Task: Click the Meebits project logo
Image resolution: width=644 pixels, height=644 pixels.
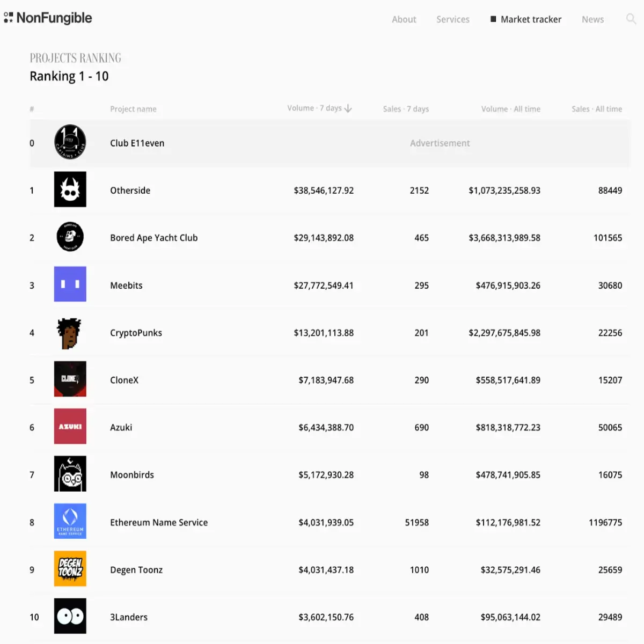Action: click(x=70, y=284)
